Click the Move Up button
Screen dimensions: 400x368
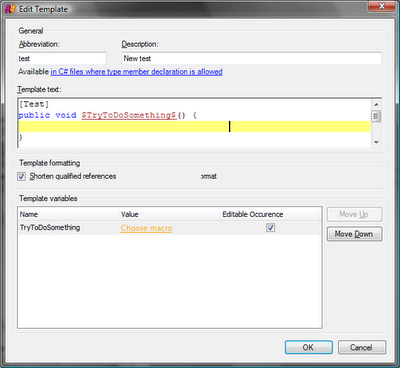pos(354,214)
